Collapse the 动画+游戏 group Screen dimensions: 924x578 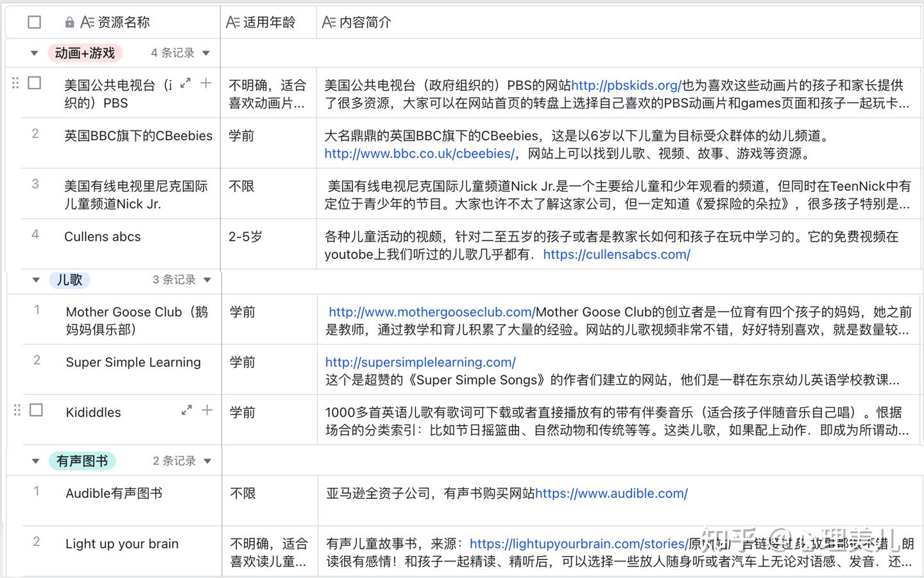coord(35,53)
